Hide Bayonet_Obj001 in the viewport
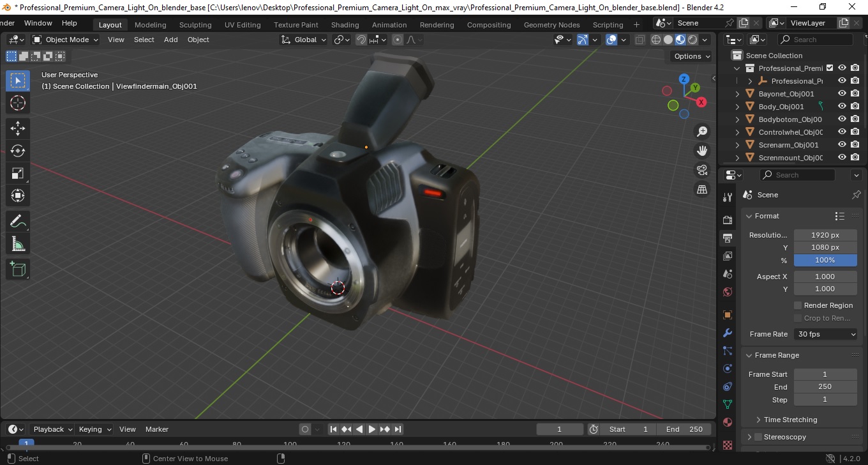The width and height of the screenshot is (868, 465). coord(842,94)
